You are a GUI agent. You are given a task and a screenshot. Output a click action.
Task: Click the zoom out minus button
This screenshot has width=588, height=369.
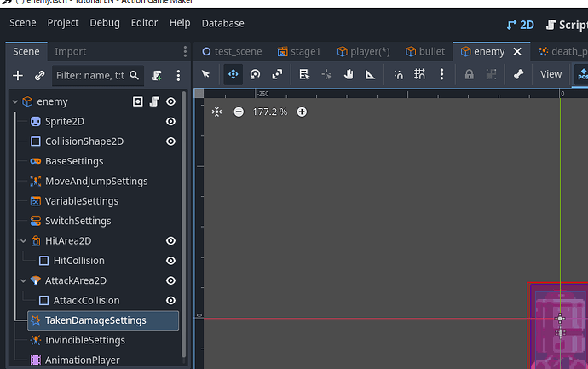[239, 112]
